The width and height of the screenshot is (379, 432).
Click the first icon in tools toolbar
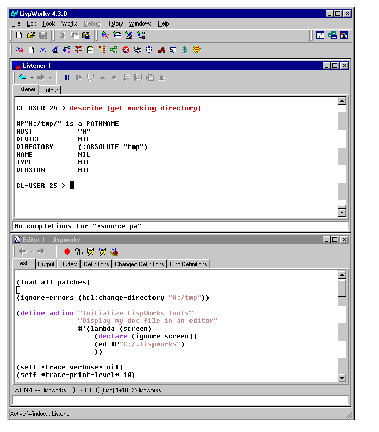(x=19, y=50)
